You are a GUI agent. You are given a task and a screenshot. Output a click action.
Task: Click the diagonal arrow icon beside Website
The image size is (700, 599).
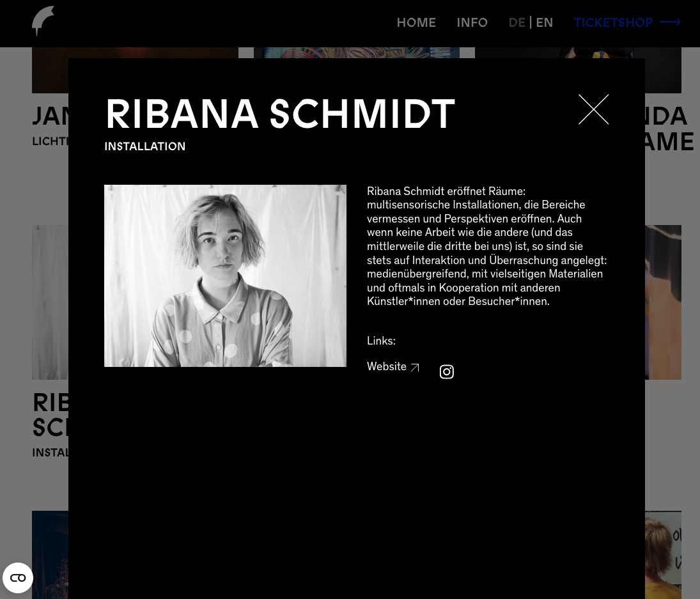pyautogui.click(x=415, y=368)
